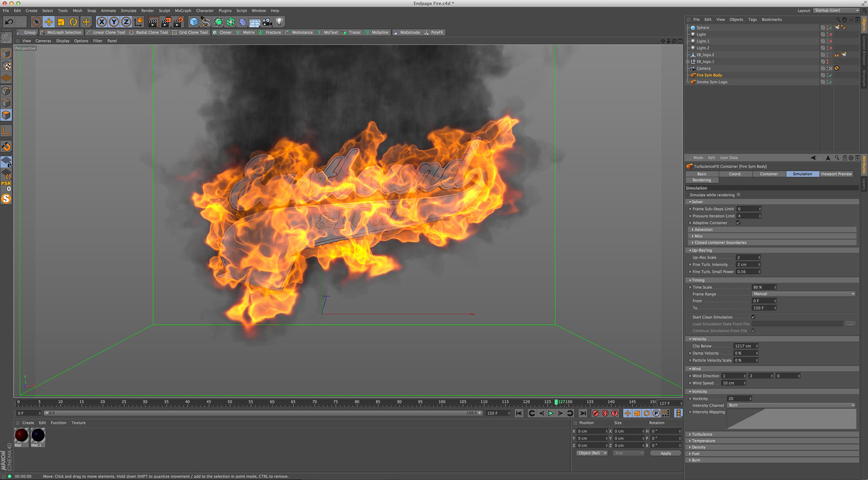The width and height of the screenshot is (868, 480).
Task: Go to end of animation
Action: (583, 413)
